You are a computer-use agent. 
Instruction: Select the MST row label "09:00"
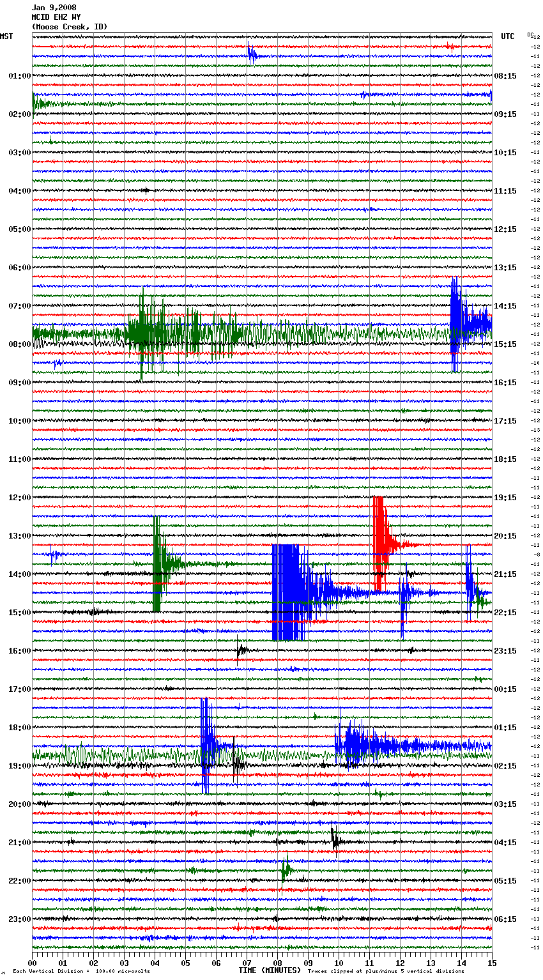click(x=20, y=382)
